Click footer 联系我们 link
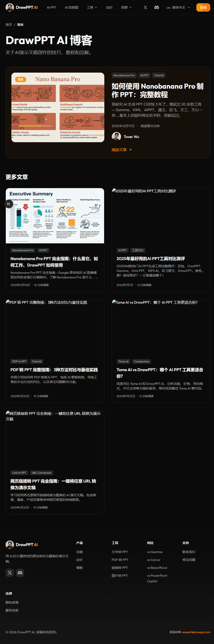Image resolution: width=214 pixels, height=644 pixels. pos(189,552)
